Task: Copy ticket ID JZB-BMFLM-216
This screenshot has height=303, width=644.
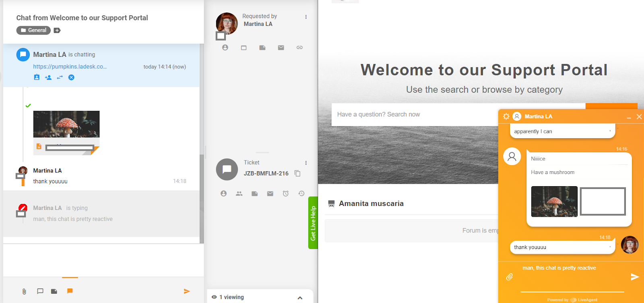Action: (297, 173)
